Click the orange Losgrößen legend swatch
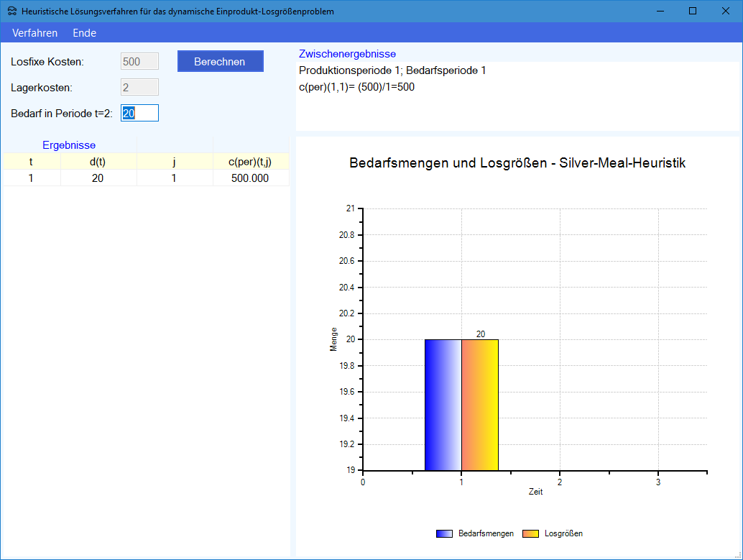 click(x=531, y=533)
